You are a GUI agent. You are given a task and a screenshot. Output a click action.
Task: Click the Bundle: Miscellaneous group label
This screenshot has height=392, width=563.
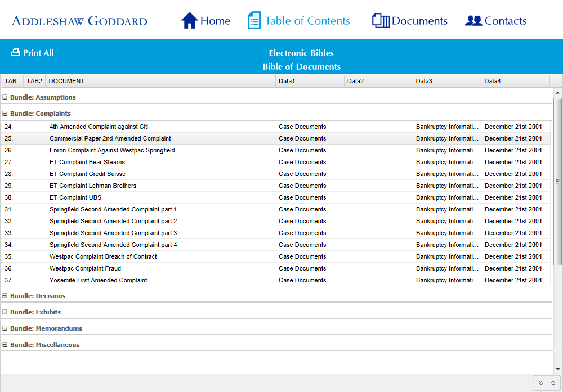[45, 345]
